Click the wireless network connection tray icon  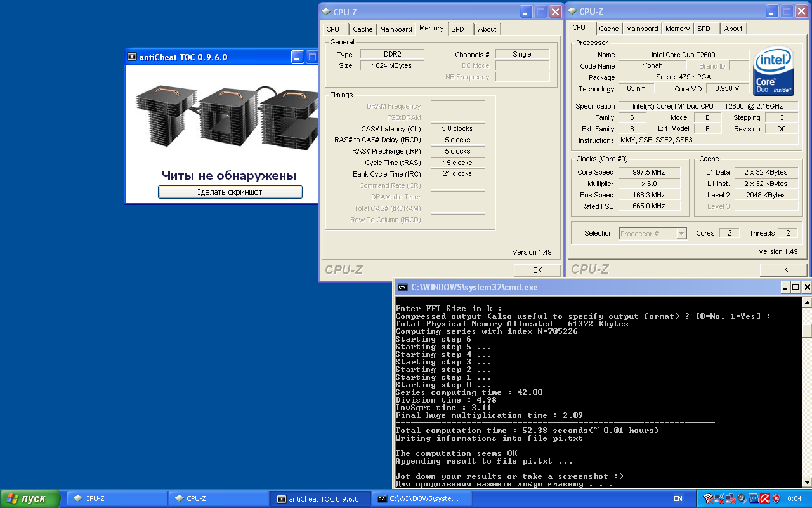click(719, 498)
